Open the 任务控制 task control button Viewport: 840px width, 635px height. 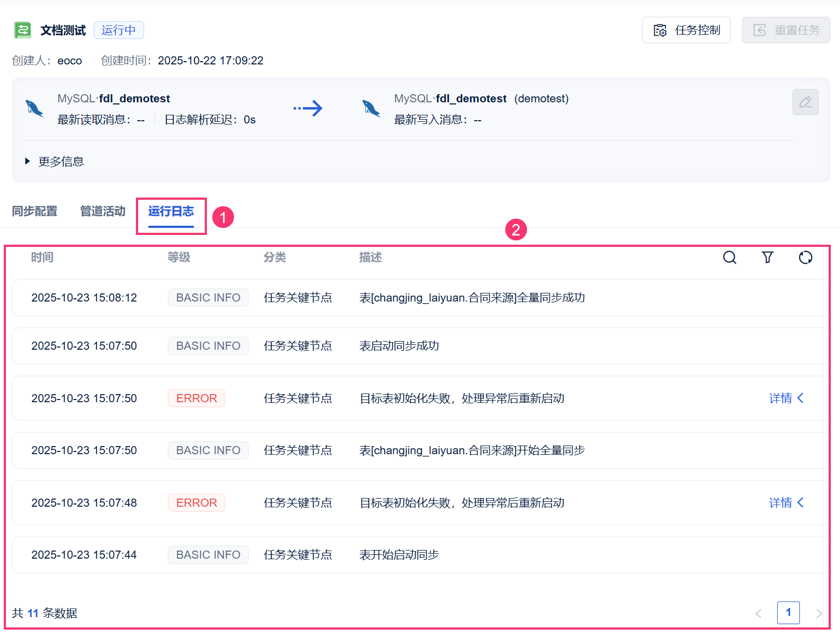pyautogui.click(x=686, y=30)
